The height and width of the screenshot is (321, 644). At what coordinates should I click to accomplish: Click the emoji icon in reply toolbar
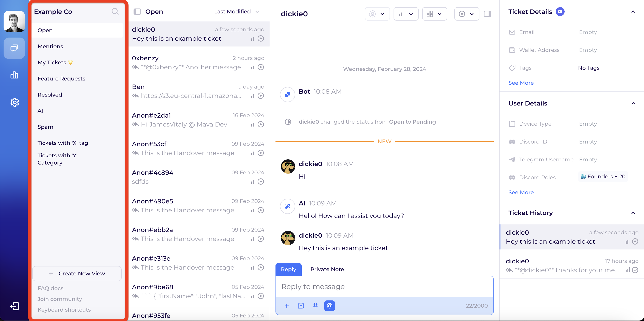tap(301, 306)
